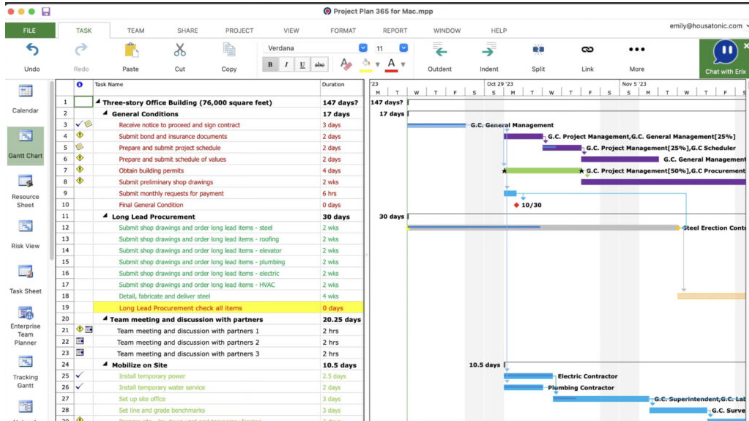Screen dimensions: 749x421
Task: Click the Outdent task icon
Action: tap(439, 50)
